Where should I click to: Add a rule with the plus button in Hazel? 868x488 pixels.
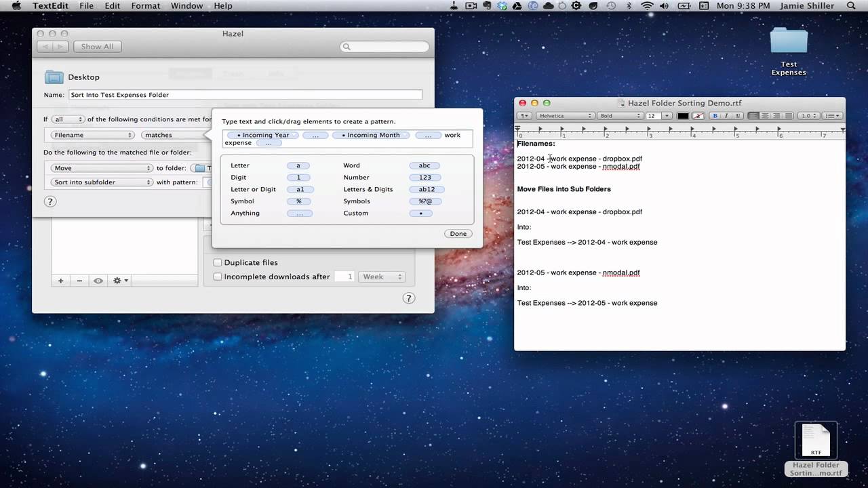pos(60,280)
